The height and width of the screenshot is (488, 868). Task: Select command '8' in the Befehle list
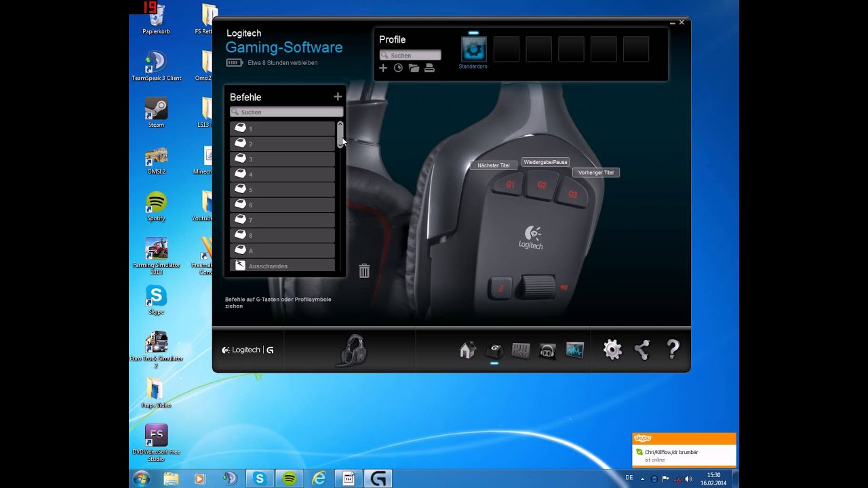(x=282, y=235)
